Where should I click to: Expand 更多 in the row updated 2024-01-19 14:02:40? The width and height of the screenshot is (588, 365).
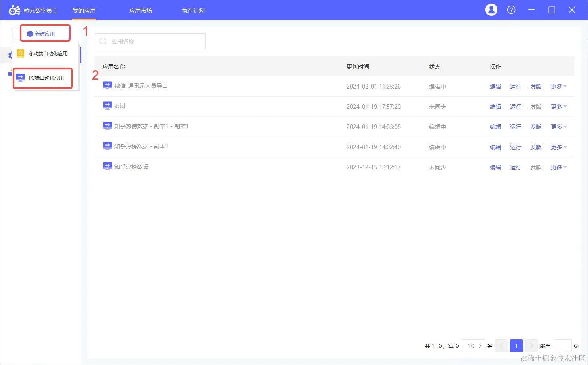coord(558,147)
